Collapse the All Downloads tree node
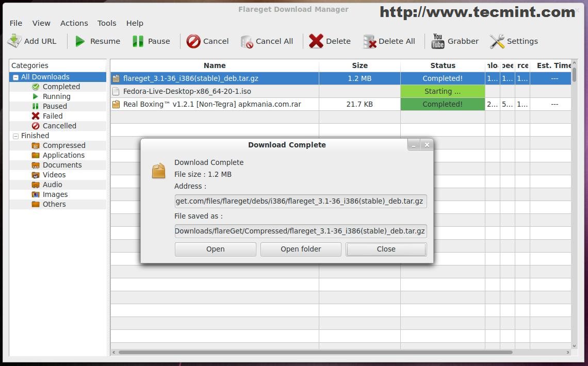Image resolution: width=588 pixels, height=366 pixels. [x=16, y=77]
